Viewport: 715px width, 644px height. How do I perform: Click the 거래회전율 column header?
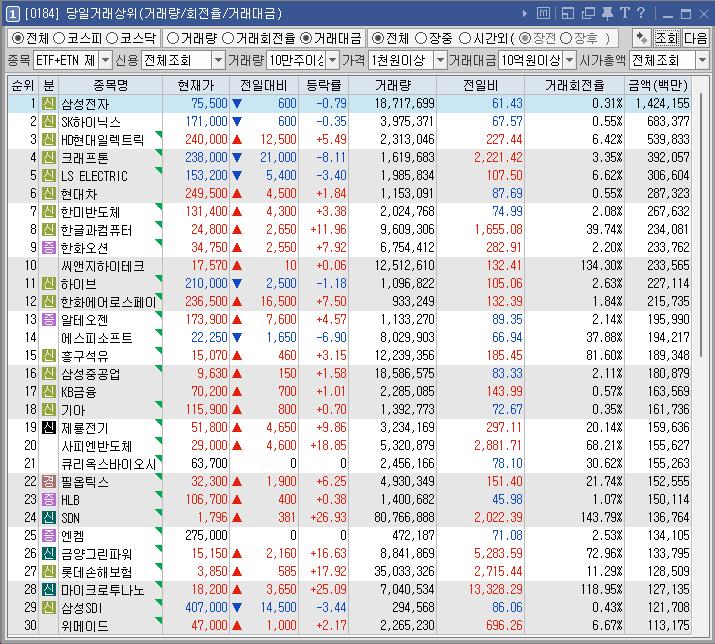click(x=574, y=85)
